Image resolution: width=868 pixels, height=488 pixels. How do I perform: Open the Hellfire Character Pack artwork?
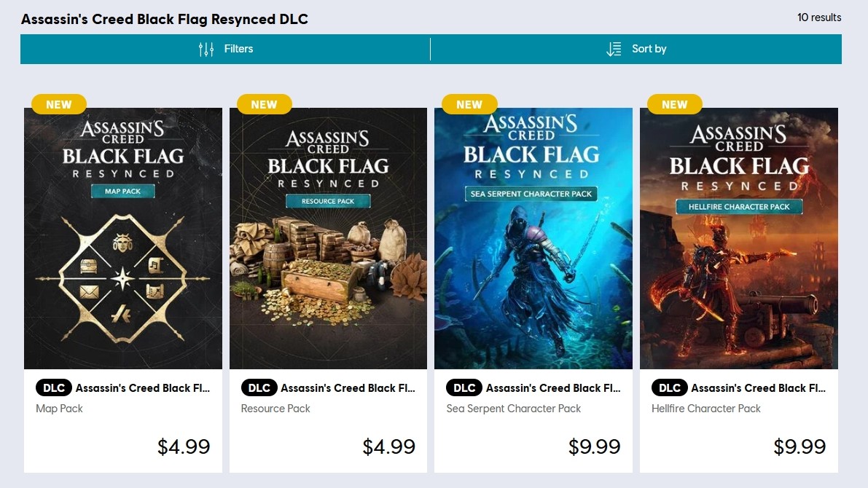pos(739,238)
